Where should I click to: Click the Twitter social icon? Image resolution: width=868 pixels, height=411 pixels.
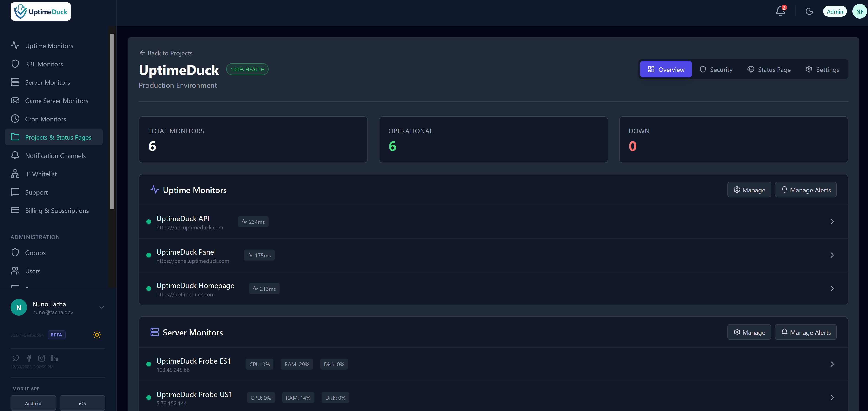[16, 358]
